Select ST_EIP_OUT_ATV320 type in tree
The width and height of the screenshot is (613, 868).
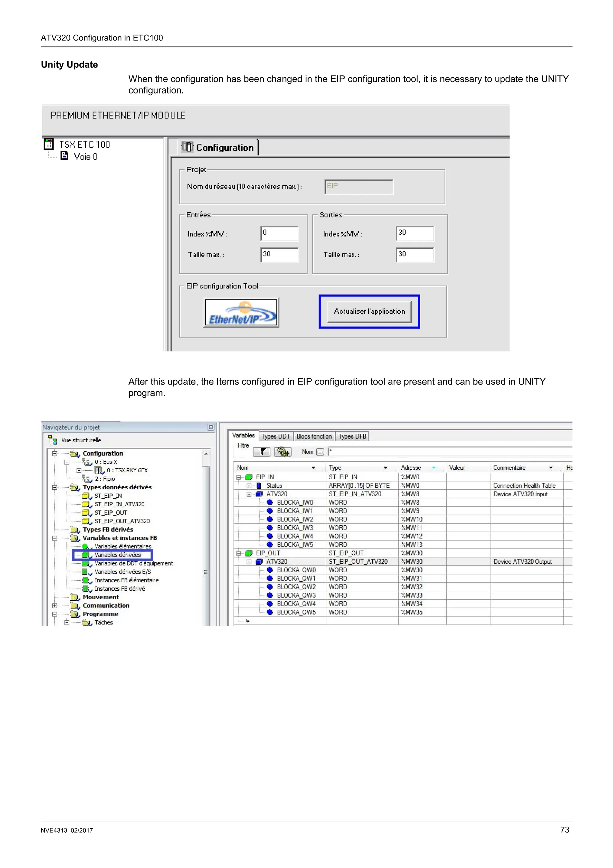coord(122,521)
